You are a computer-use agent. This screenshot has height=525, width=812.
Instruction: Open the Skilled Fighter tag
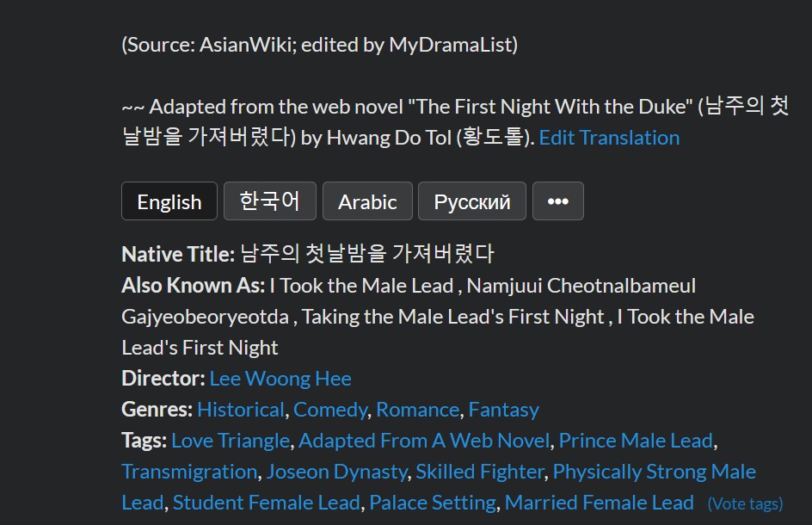pos(480,472)
